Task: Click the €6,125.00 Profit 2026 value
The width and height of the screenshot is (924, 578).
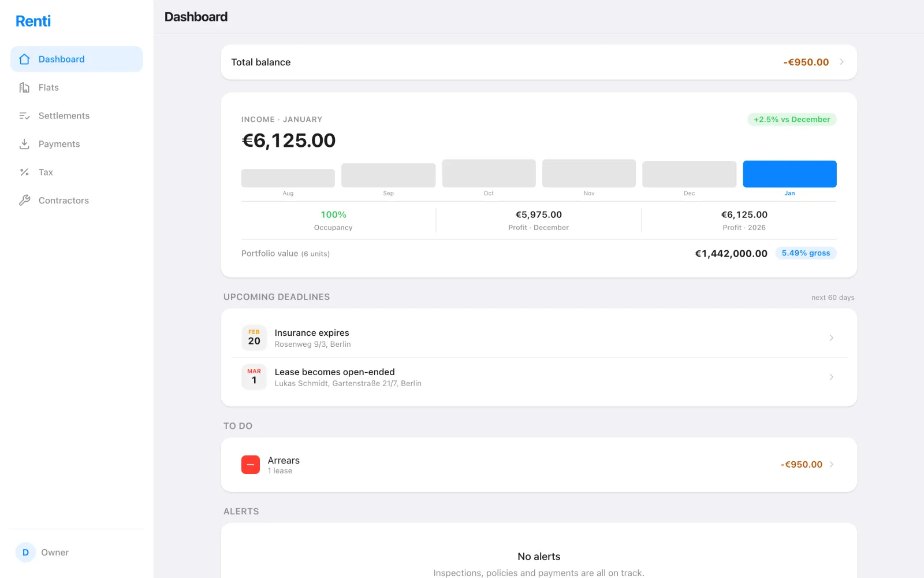Action: point(744,214)
